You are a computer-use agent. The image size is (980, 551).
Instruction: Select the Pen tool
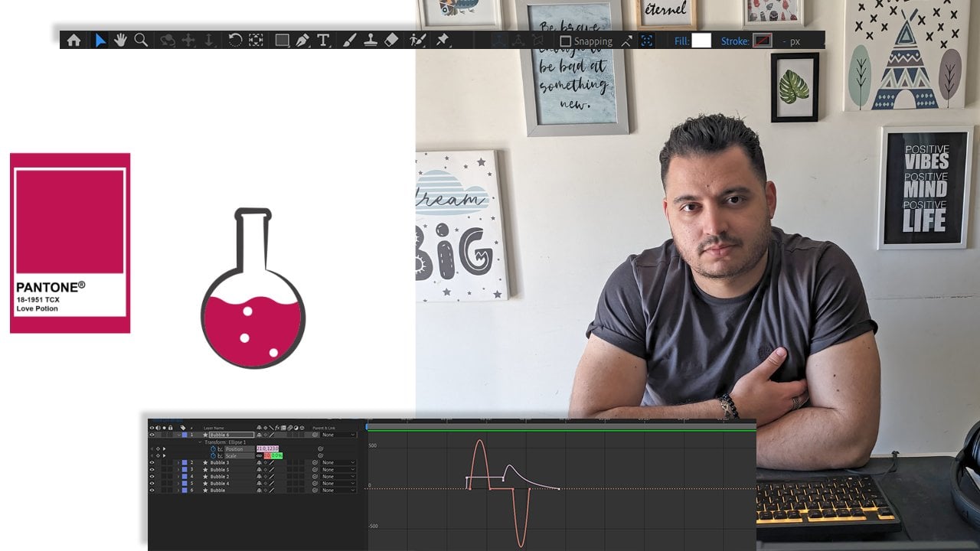[x=302, y=41]
